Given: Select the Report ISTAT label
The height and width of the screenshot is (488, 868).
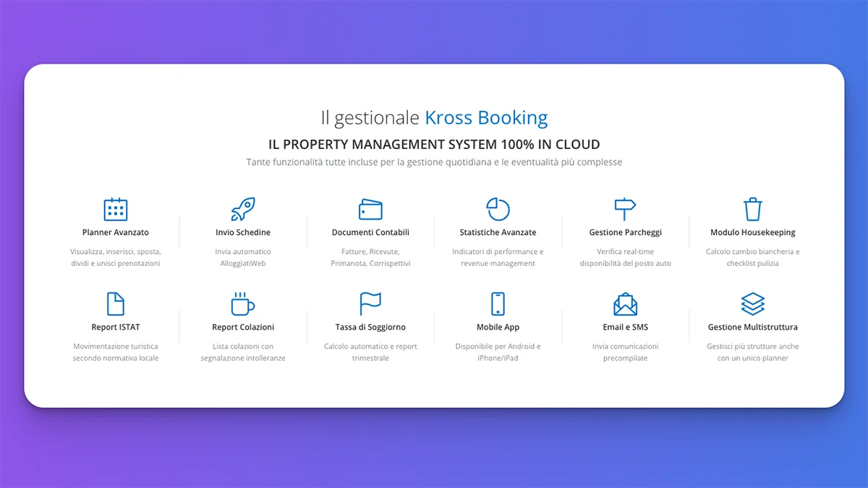Looking at the screenshot, I should [x=116, y=328].
